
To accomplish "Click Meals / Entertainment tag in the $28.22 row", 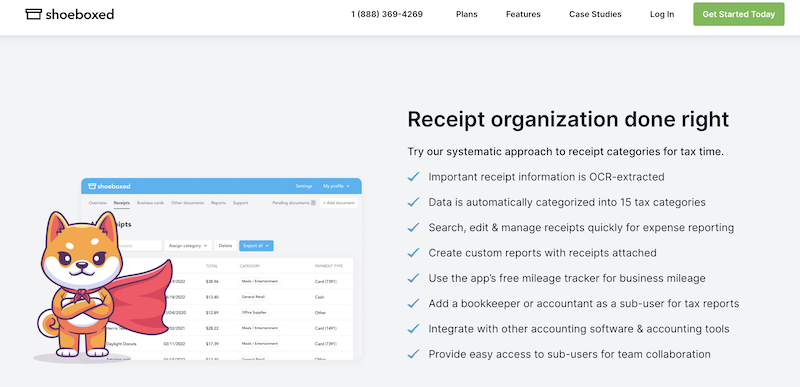I will click(260, 328).
